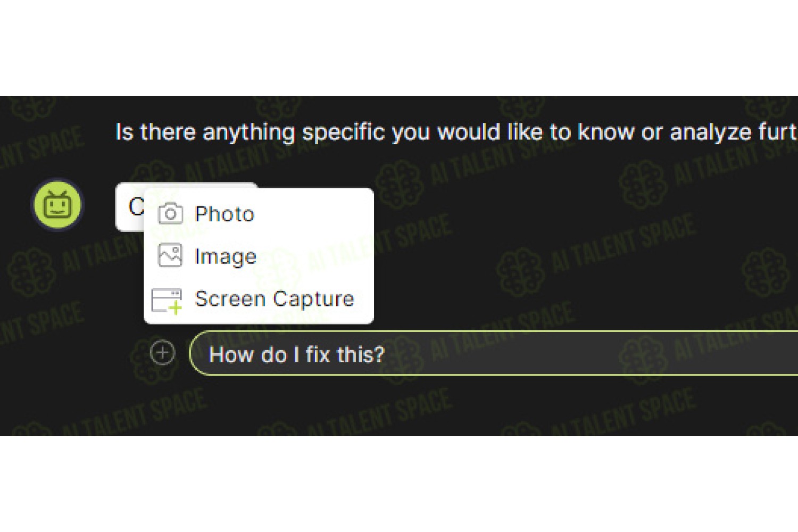Place cursor after "this?" in message input
The height and width of the screenshot is (532, 798).
pyautogui.click(x=386, y=354)
